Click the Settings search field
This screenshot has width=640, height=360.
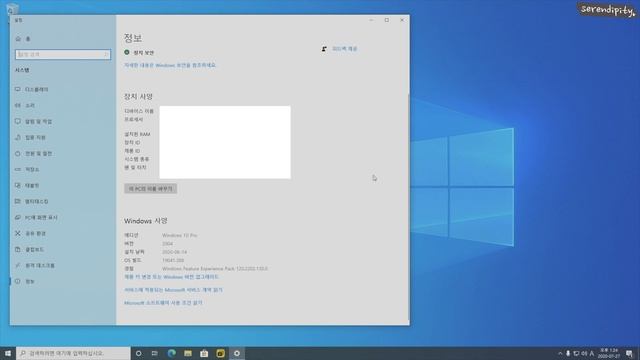coord(63,54)
